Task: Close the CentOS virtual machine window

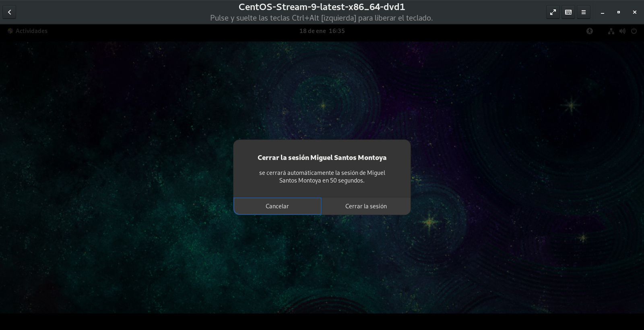Action: pos(635,12)
